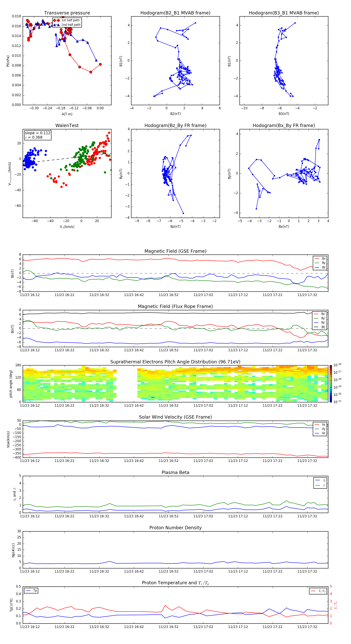Click the '2nd half path' legend entry
The height and width of the screenshot is (644, 351).
[x=67, y=25]
